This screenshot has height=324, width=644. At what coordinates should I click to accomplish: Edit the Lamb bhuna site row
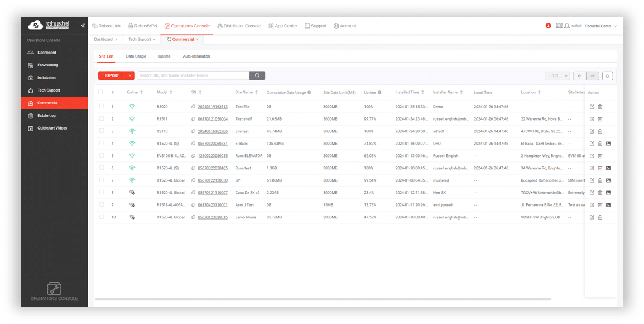tap(592, 217)
